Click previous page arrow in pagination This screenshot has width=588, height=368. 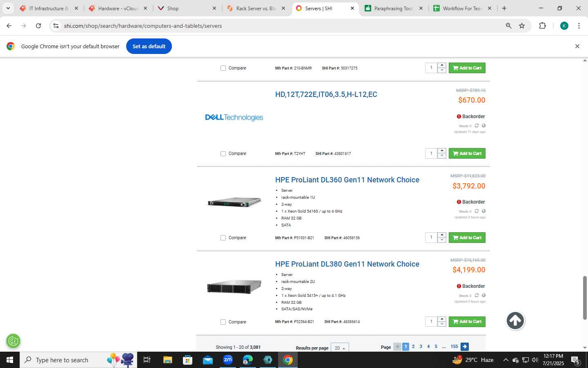[397, 347]
